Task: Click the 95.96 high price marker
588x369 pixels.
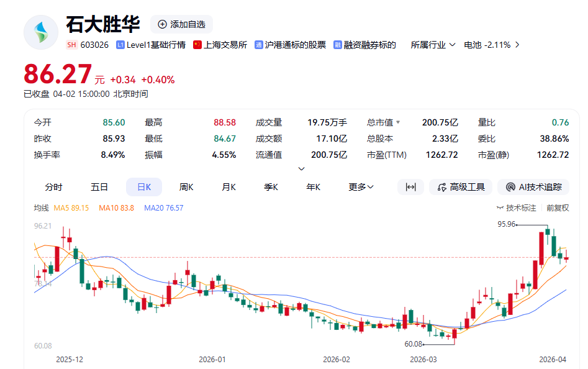Action: coord(507,224)
